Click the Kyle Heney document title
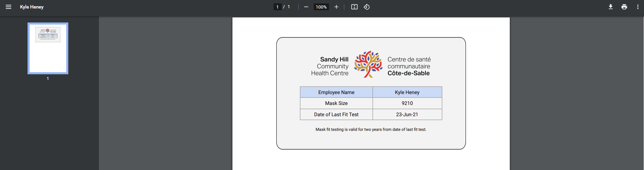 tap(32, 7)
